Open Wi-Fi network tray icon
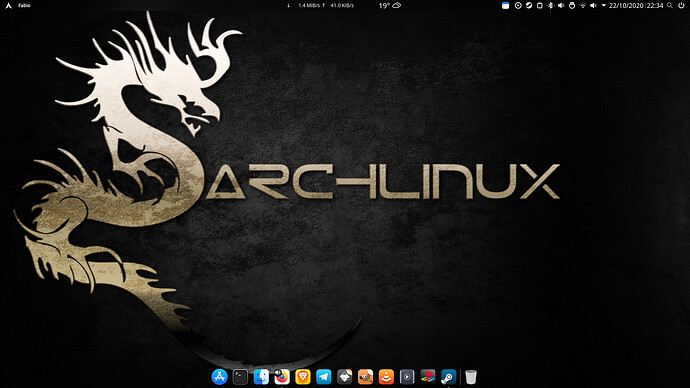 583,5
